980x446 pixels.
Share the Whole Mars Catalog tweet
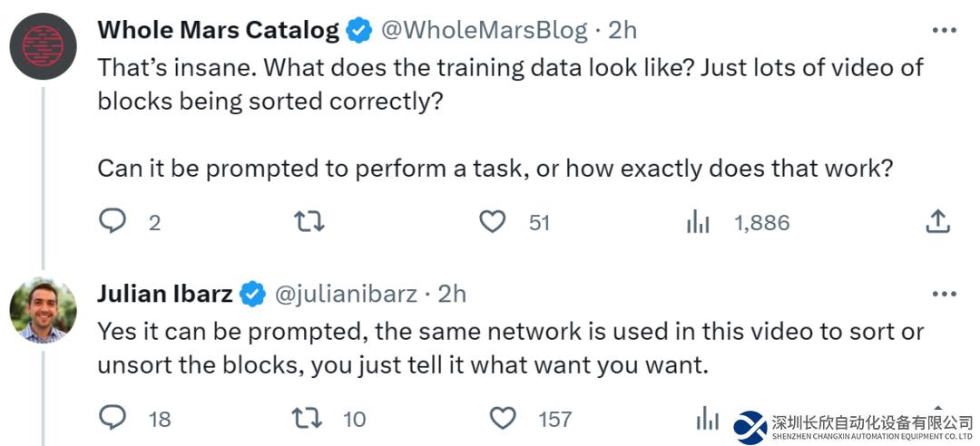(937, 221)
